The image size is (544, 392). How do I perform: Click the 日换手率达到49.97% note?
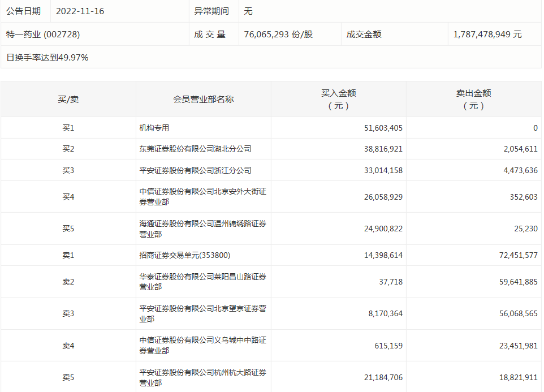47,57
